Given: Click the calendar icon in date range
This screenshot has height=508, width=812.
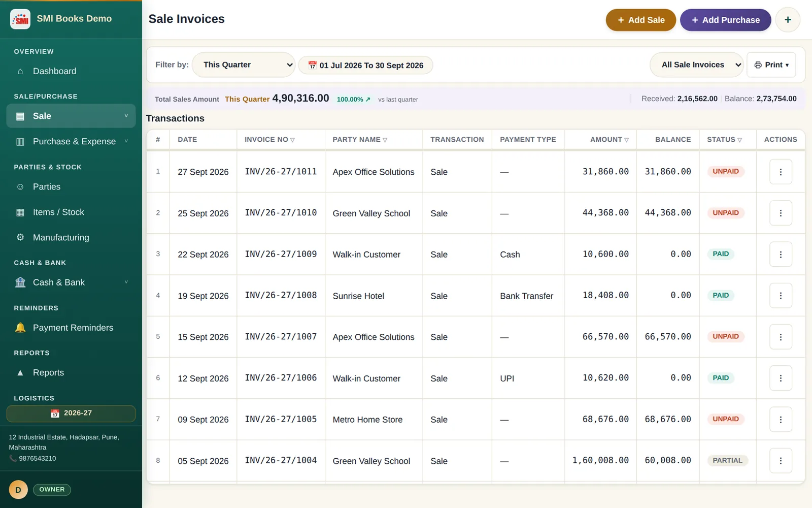Looking at the screenshot, I should click(x=313, y=65).
